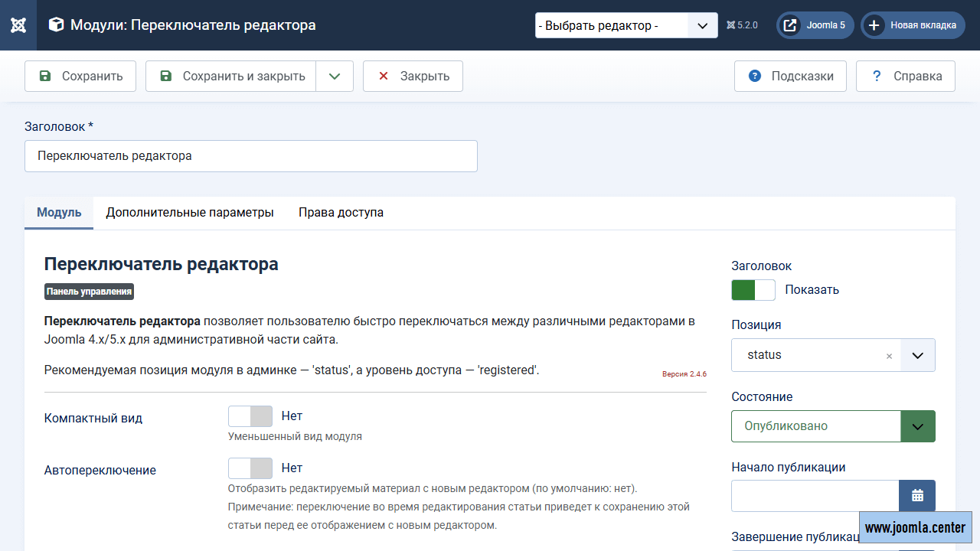
Task: Open the Состояние Опубликовано dropdown
Action: pyautogui.click(x=833, y=426)
